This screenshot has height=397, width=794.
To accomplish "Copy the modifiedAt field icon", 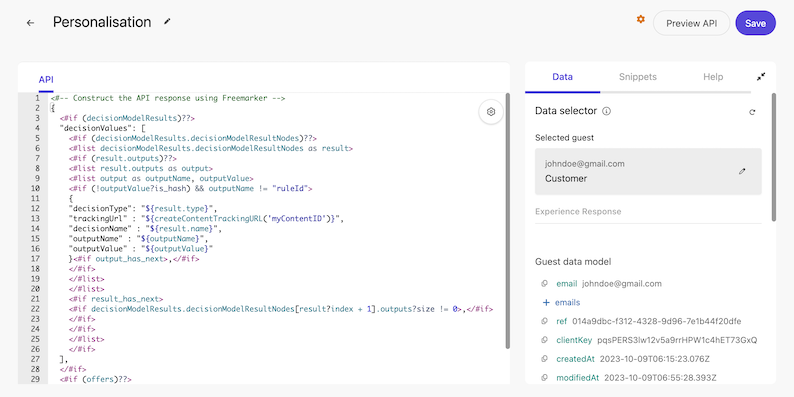I will (544, 378).
